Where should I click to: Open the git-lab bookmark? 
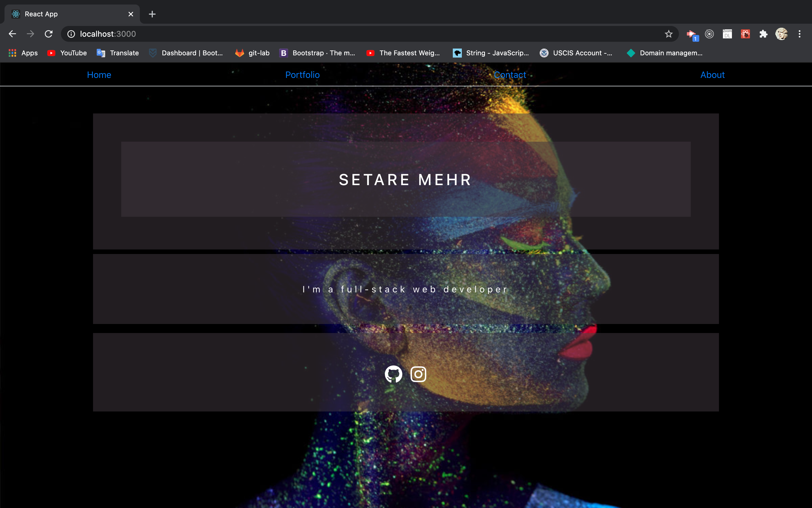click(x=252, y=53)
